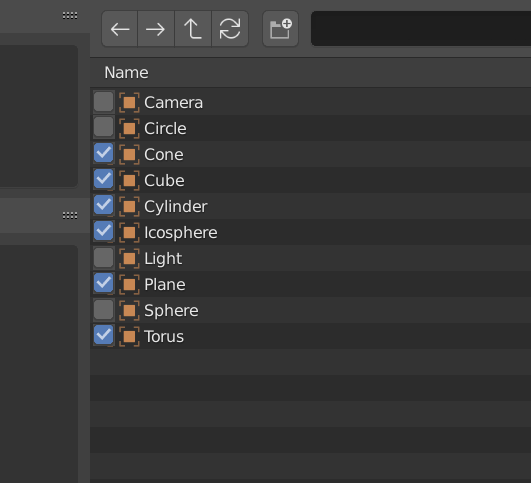Click the Icosphere object icon
The image size is (531, 483).
129,233
